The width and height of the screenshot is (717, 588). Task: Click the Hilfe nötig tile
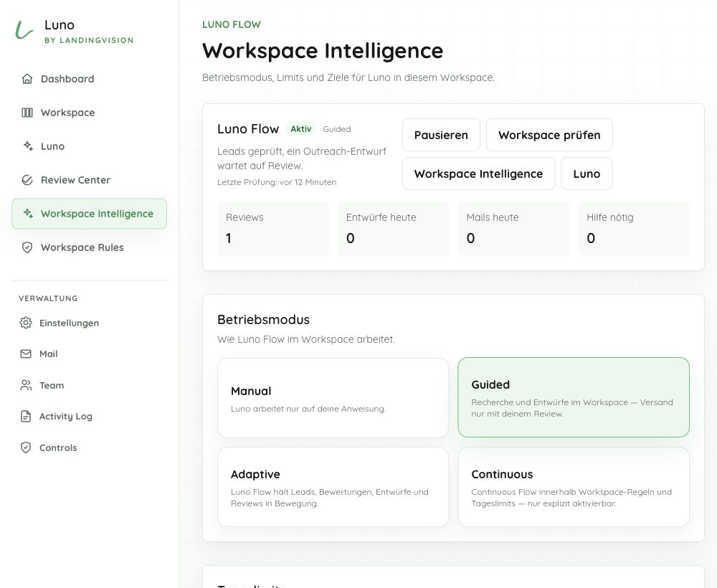click(x=634, y=229)
